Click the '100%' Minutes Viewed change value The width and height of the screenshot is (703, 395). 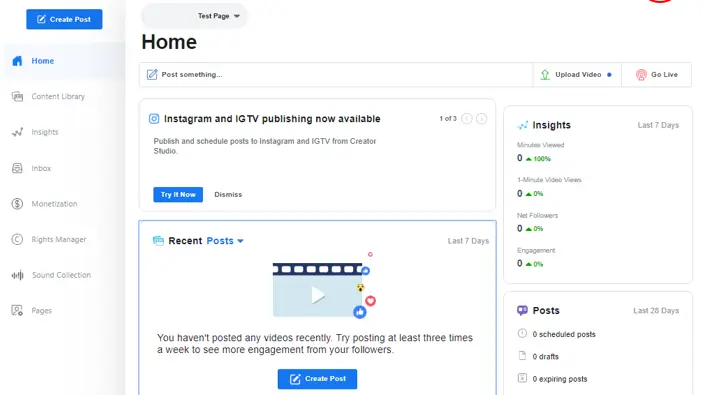(542, 159)
